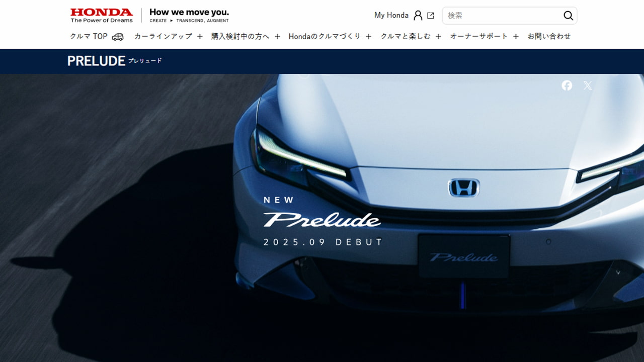Click the My Honda text link

coord(391,16)
